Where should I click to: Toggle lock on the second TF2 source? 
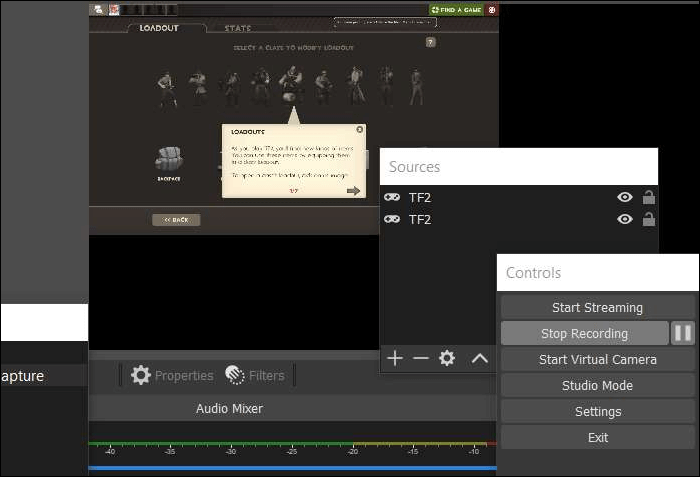pyautogui.click(x=649, y=219)
